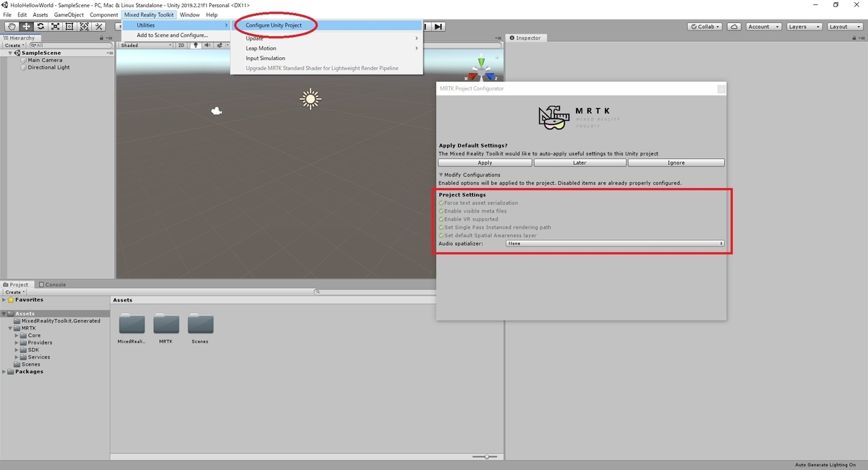Screen dimensions: 868x470
Task: Select the Scale tool
Action: pyautogui.click(x=55, y=27)
